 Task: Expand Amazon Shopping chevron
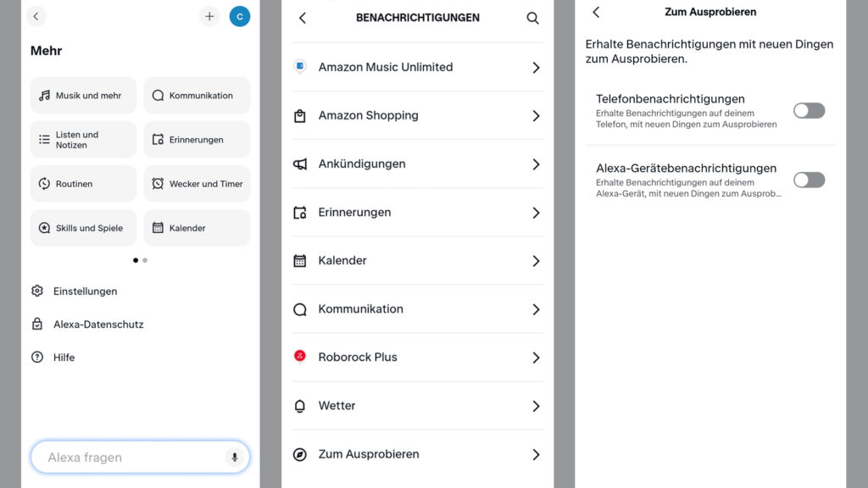point(536,115)
